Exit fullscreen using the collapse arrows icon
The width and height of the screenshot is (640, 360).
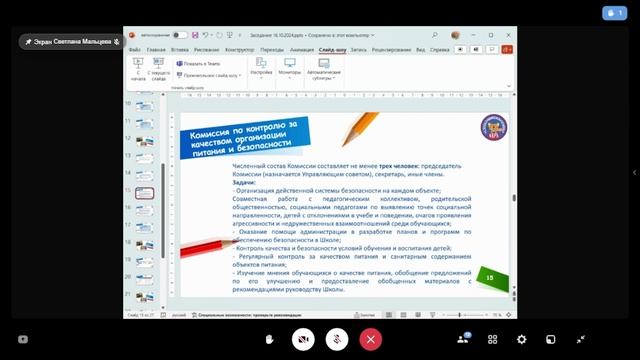coord(581,339)
